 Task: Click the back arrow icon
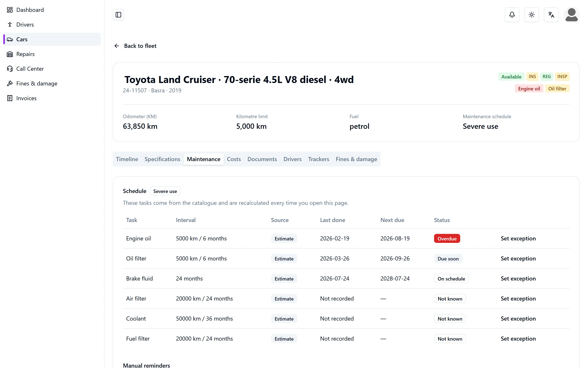pos(117,46)
